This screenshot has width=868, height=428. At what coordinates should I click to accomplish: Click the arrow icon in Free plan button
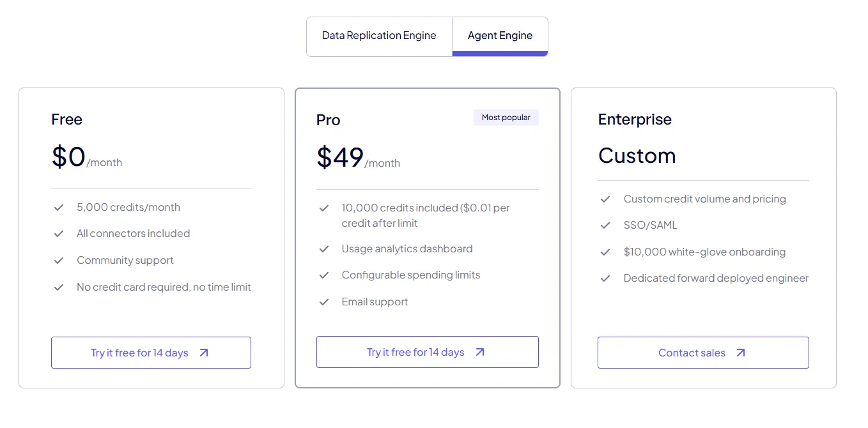(x=204, y=353)
